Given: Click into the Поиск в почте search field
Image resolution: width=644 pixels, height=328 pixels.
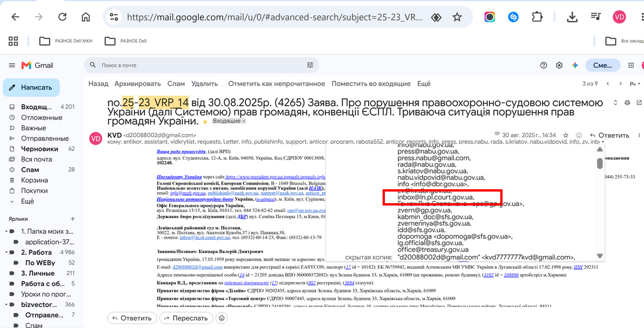Looking at the screenshot, I should [x=201, y=65].
